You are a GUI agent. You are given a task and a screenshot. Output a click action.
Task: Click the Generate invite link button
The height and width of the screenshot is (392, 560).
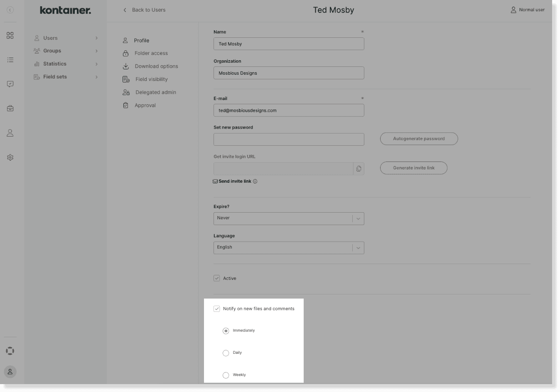pos(413,168)
